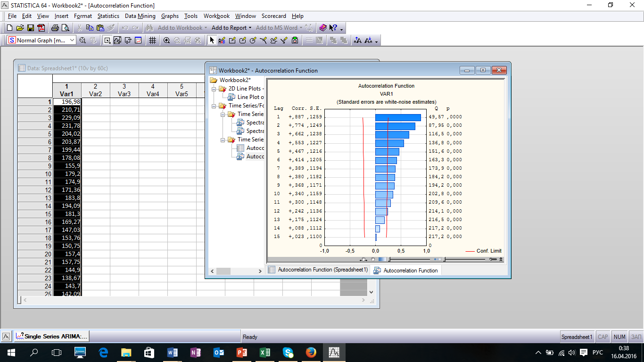Screen dimensions: 644x362
Task: Open the Normal Graph mode dropdown
Action: pyautogui.click(x=72, y=41)
